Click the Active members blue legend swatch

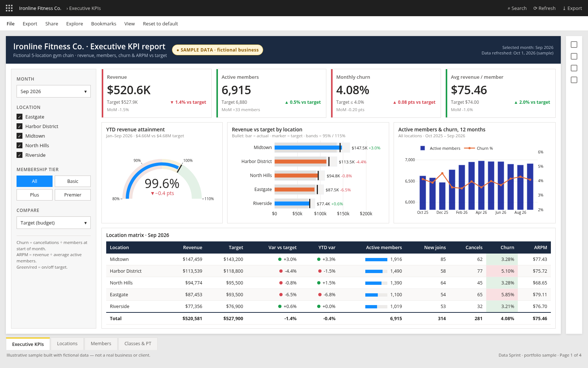423,148
